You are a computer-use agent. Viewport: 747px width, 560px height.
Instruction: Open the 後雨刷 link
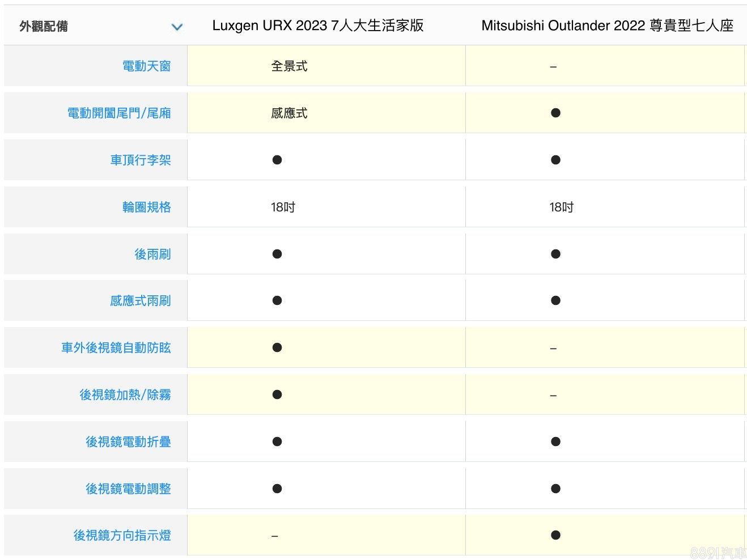[152, 254]
